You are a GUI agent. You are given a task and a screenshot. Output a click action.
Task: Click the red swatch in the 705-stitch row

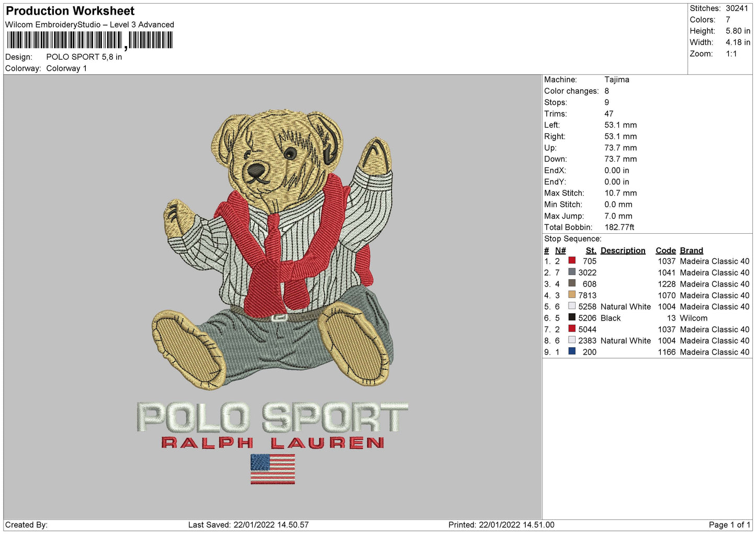click(x=572, y=260)
